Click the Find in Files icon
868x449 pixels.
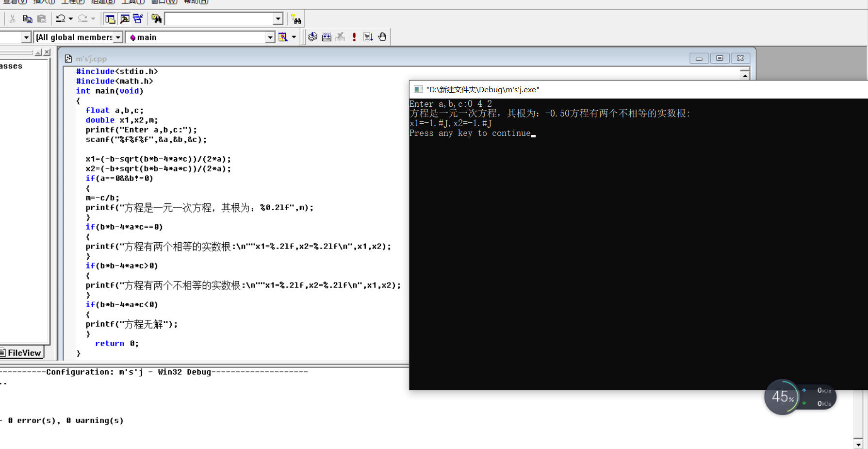point(156,19)
